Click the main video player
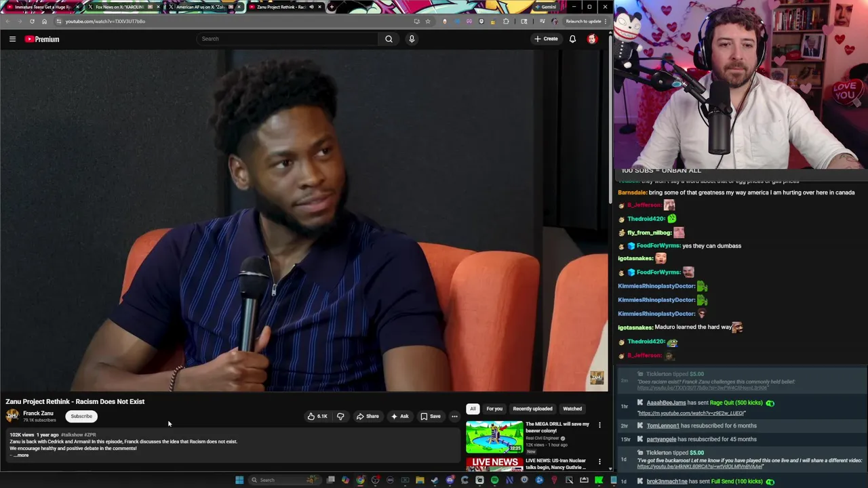This screenshot has height=488, width=868. tap(304, 220)
